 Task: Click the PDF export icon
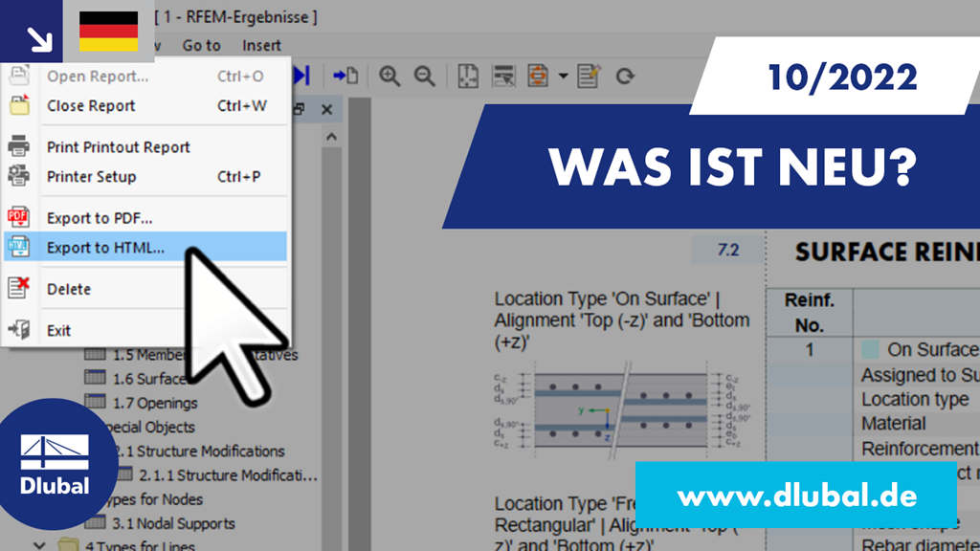click(x=18, y=217)
